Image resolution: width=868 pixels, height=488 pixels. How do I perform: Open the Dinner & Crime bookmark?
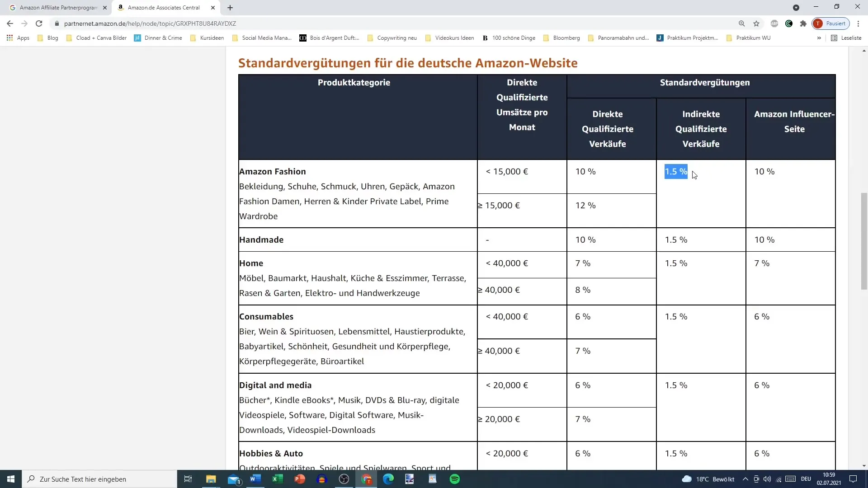158,38
